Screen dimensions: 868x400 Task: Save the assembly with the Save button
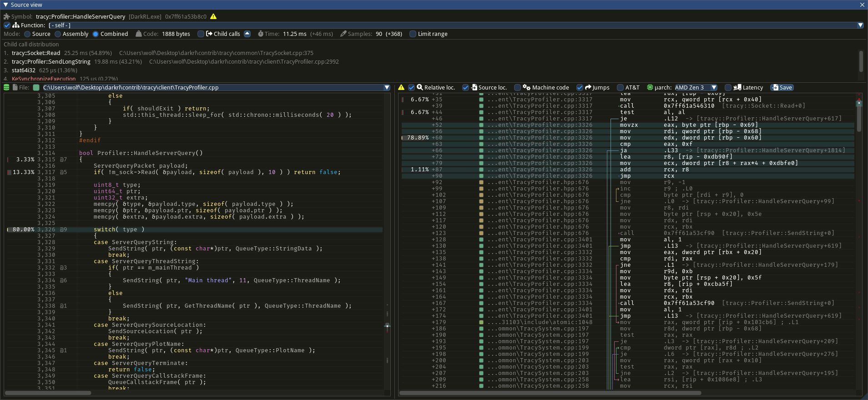782,87
